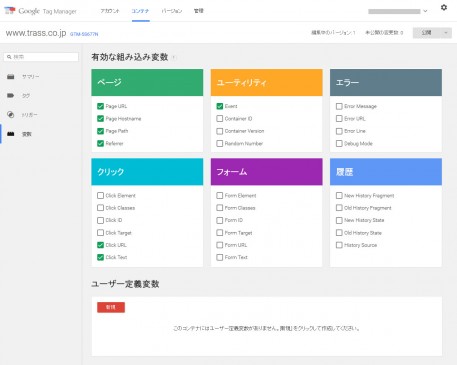Click the Google Tag Manager logo
The height and width of the screenshot is (365, 457).
pos(41,11)
